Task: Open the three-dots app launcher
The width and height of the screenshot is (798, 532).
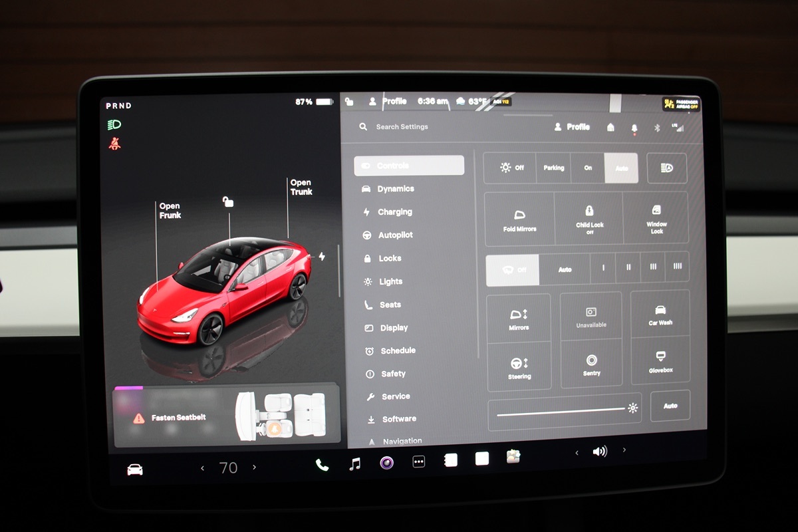Action: coord(418,462)
